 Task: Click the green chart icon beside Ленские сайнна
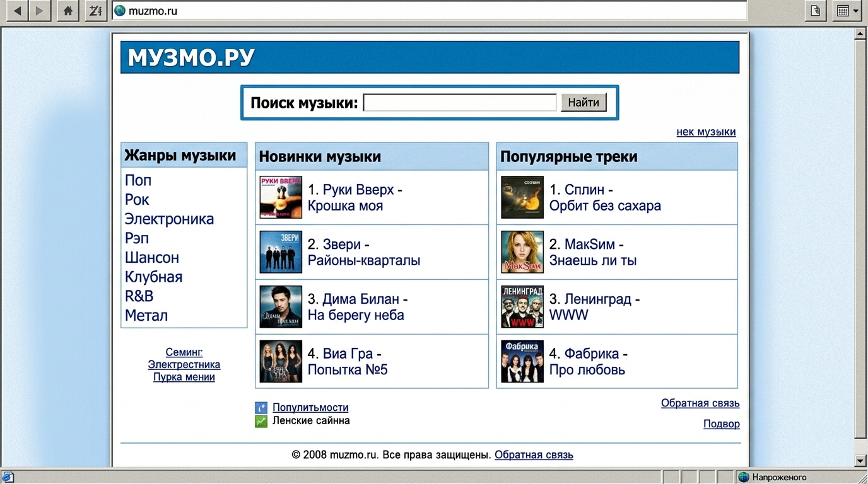coord(261,421)
